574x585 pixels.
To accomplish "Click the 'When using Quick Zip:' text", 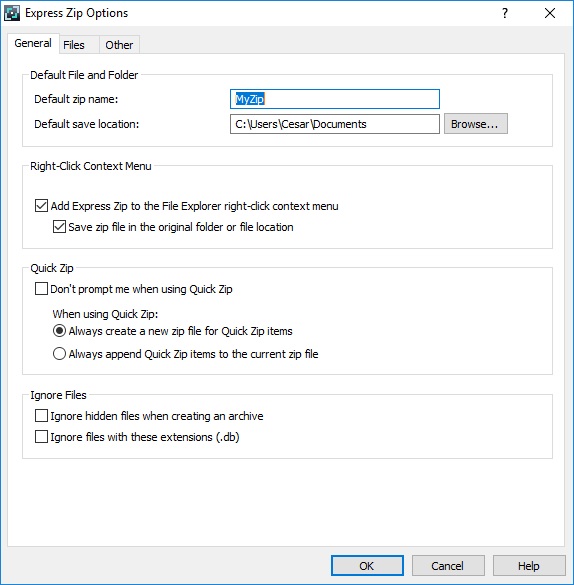I will pos(105,314).
